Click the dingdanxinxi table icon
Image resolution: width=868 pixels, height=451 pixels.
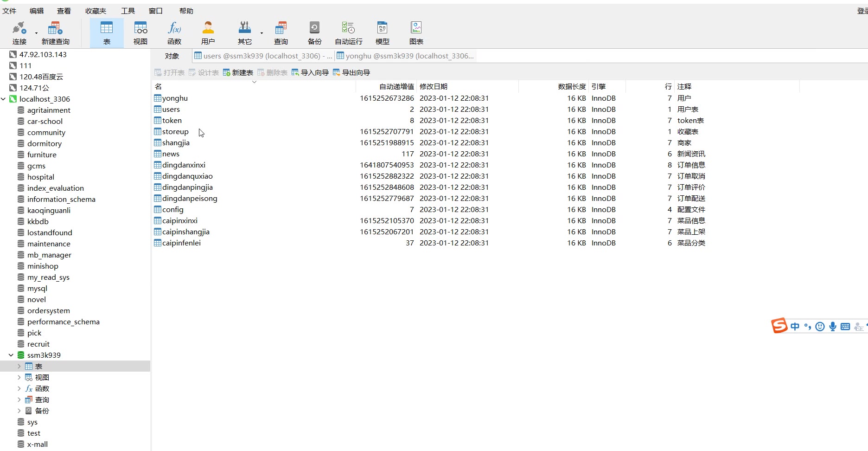pyautogui.click(x=158, y=165)
